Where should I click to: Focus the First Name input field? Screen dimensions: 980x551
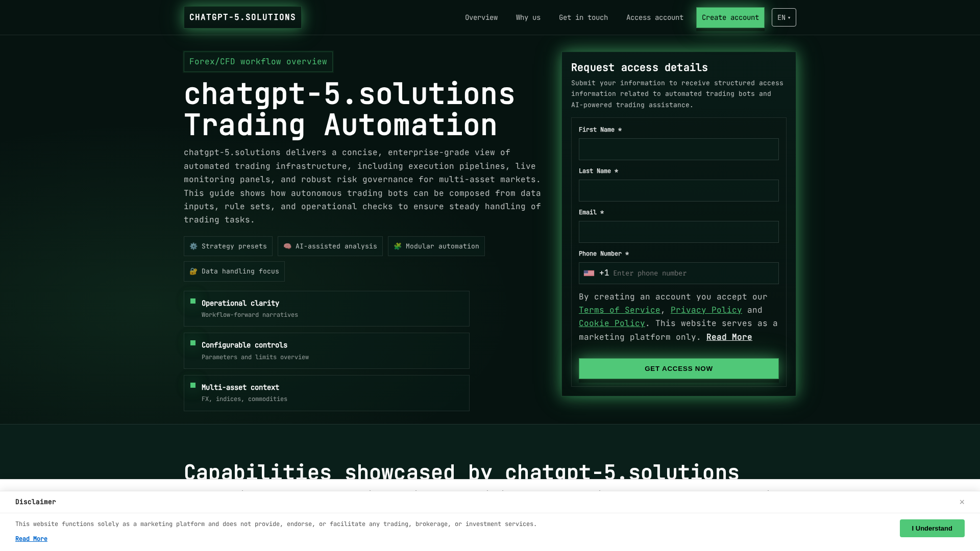pos(679,149)
